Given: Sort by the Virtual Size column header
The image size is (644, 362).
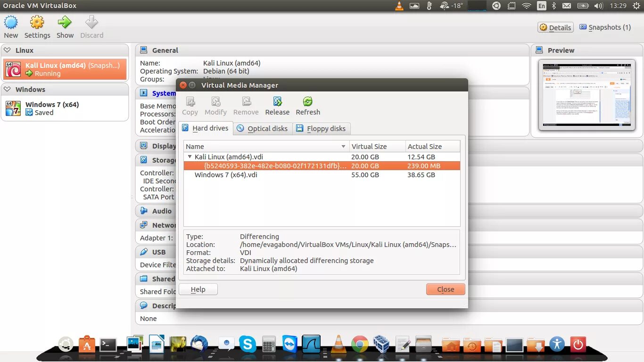Looking at the screenshot, I should 377,147.
